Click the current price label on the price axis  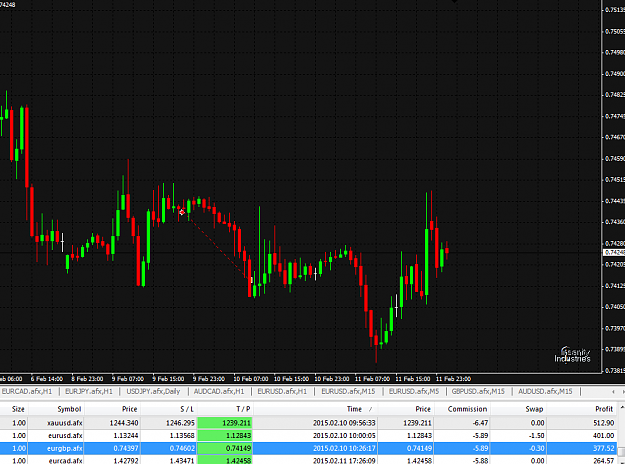(x=613, y=252)
